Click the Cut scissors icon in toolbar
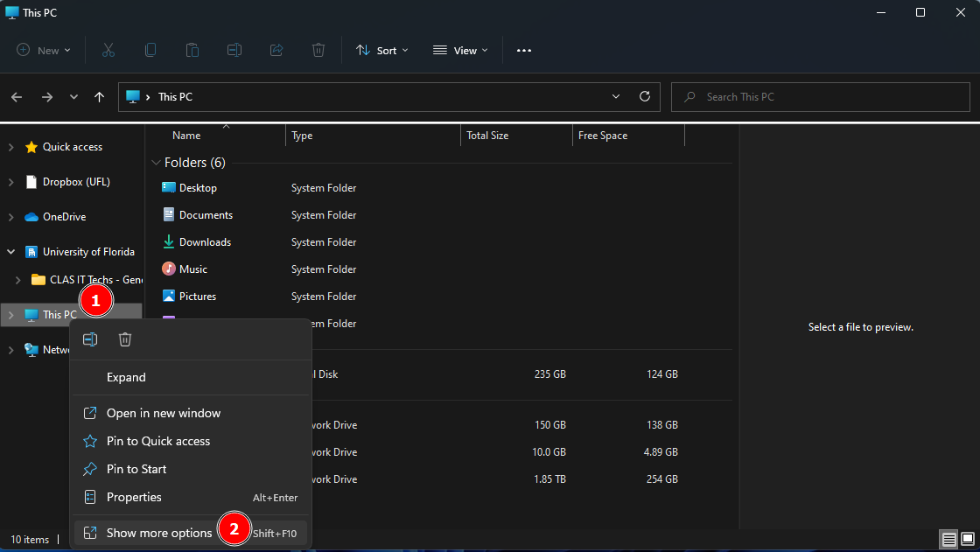The image size is (980, 552). 108,50
